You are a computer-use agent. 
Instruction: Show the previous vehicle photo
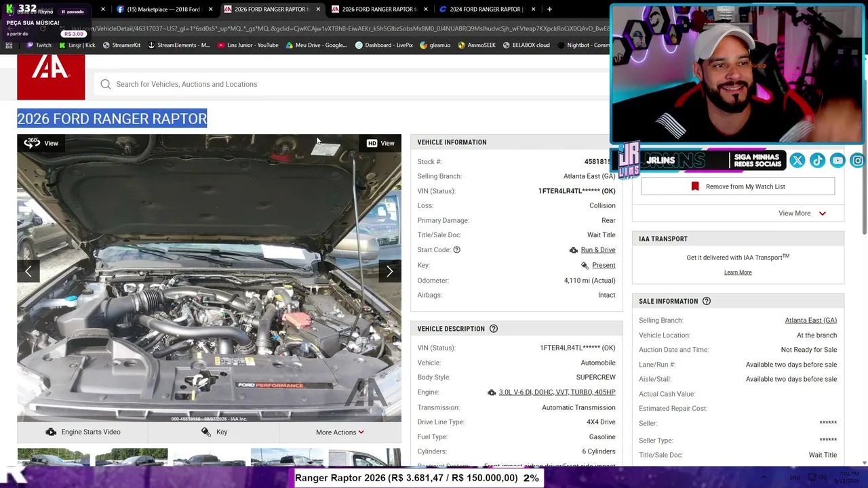tap(28, 271)
